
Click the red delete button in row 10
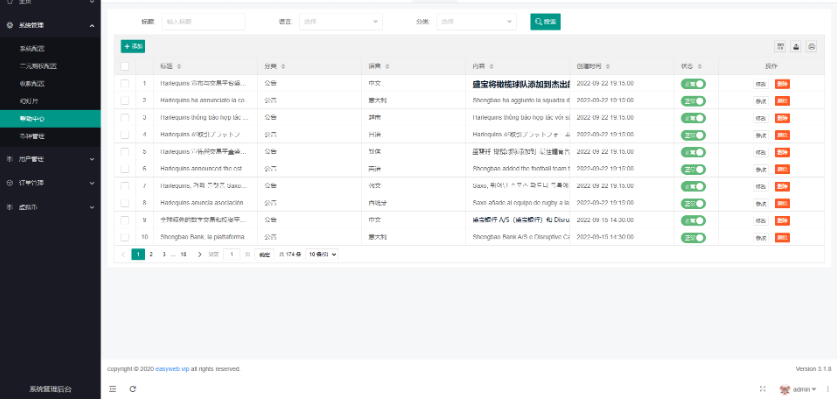(x=782, y=237)
